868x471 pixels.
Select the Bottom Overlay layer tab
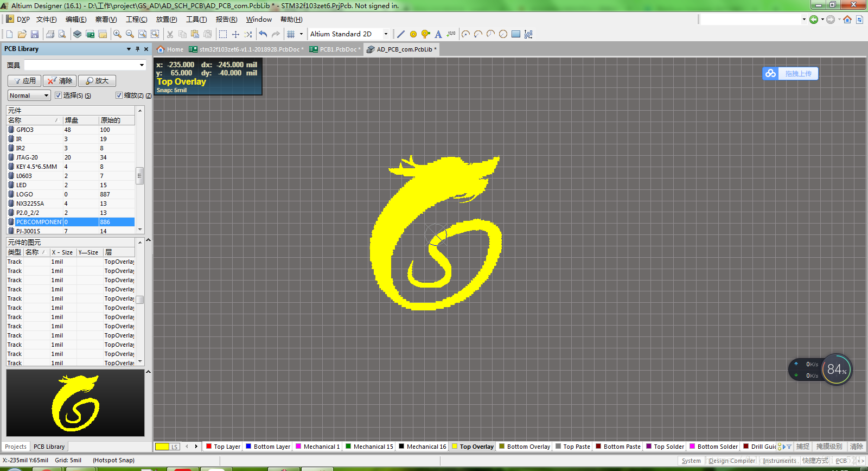point(525,447)
